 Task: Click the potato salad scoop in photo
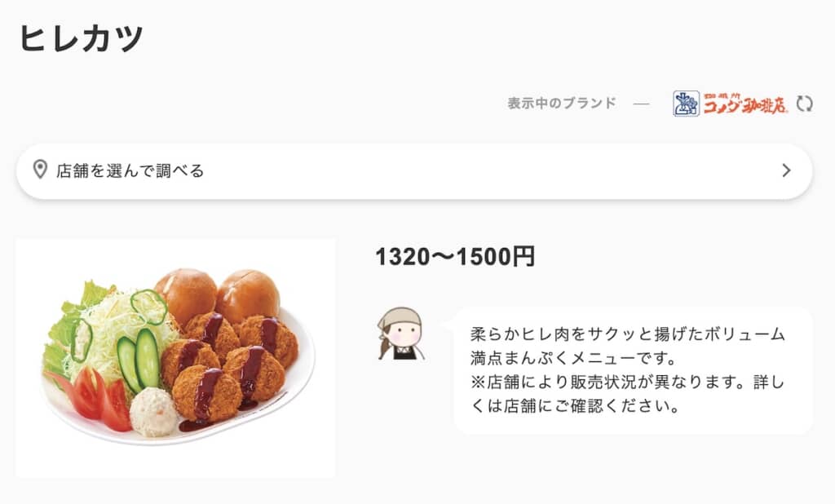coord(154,412)
